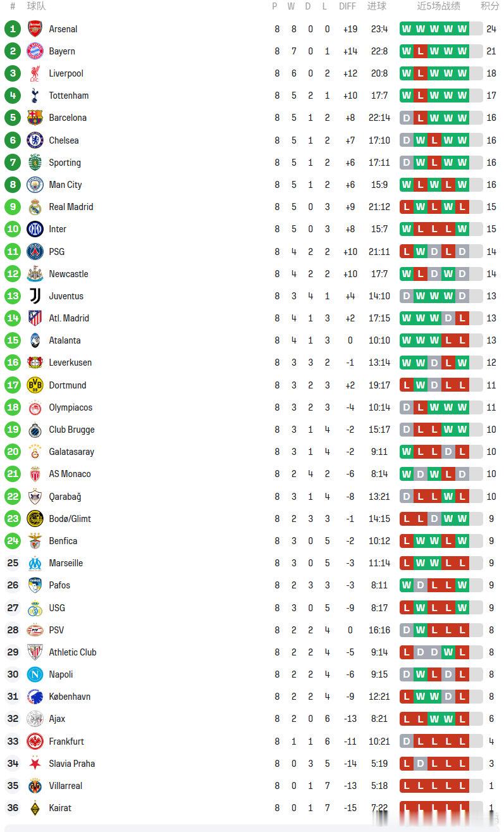
Task: Click the Napoli club logo
Action: coord(35,674)
